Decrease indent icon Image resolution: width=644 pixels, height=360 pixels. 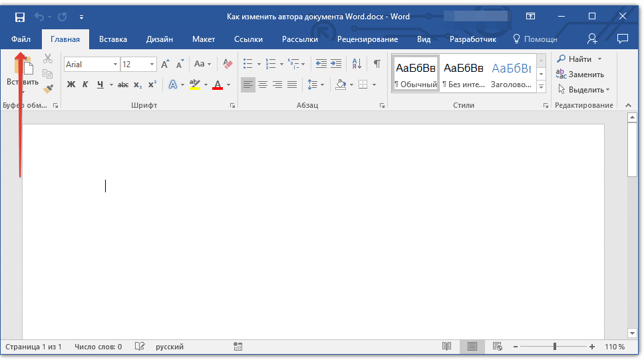(x=321, y=64)
